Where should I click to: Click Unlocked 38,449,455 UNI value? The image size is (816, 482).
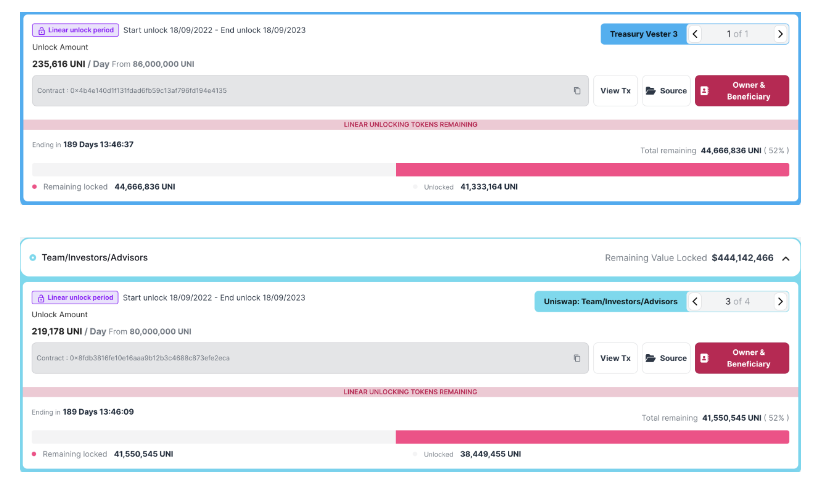point(490,454)
